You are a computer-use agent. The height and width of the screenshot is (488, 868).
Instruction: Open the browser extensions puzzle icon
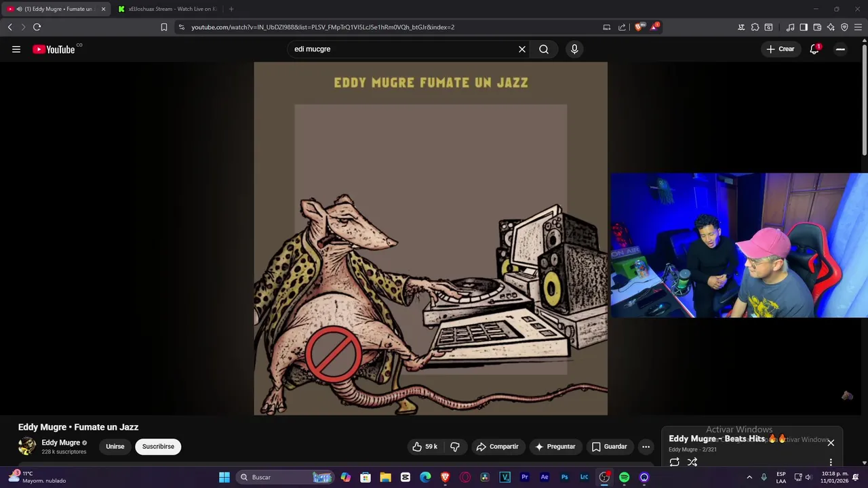755,27
